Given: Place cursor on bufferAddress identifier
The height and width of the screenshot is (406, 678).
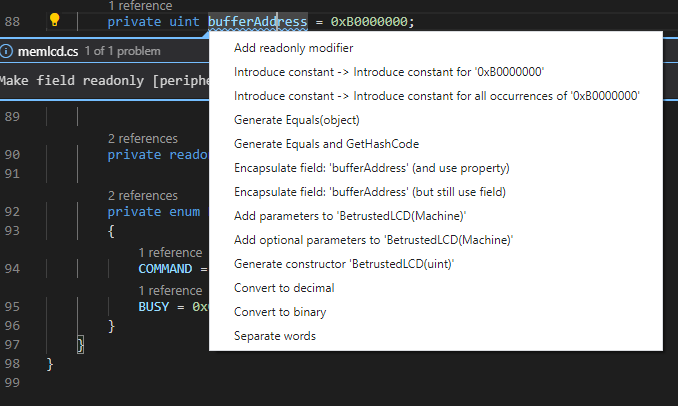Looking at the screenshot, I should pyautogui.click(x=258, y=22).
